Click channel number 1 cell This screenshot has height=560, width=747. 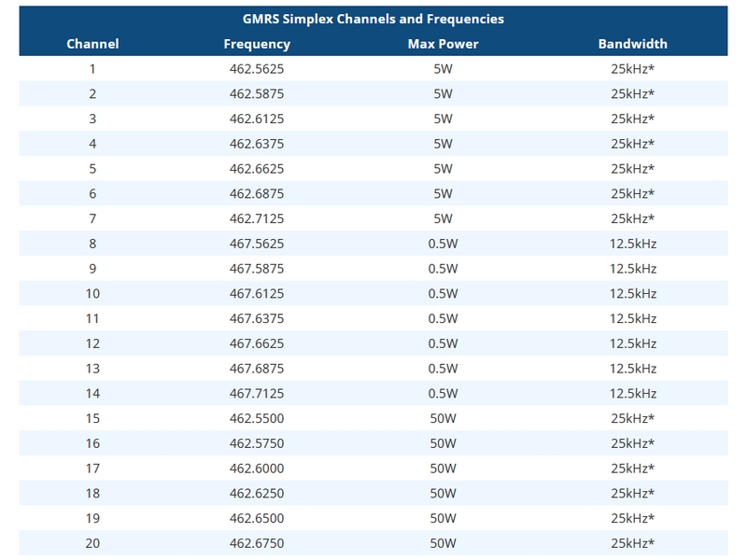(x=92, y=69)
